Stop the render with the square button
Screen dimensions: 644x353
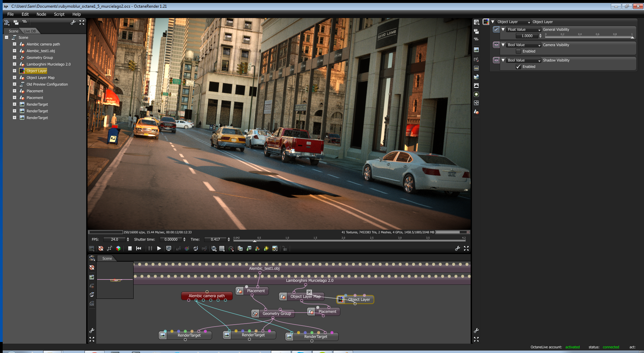coord(130,248)
